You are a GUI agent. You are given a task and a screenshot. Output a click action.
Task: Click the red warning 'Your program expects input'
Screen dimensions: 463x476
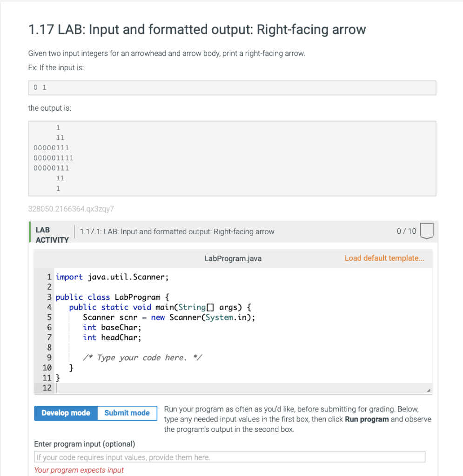[79, 470]
